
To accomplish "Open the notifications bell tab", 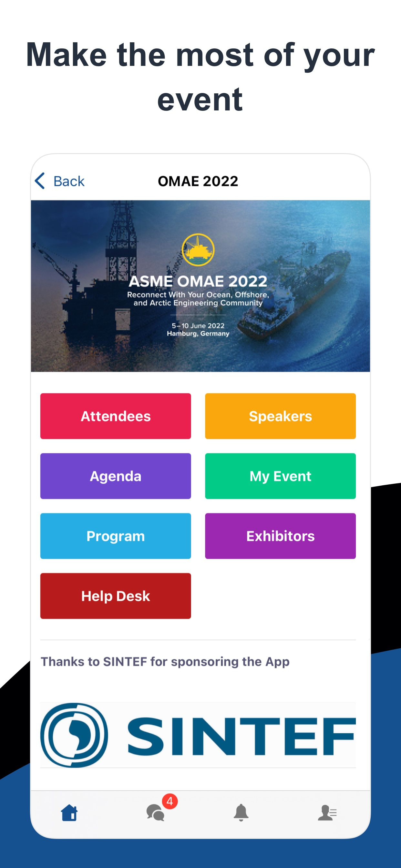I will click(x=241, y=813).
